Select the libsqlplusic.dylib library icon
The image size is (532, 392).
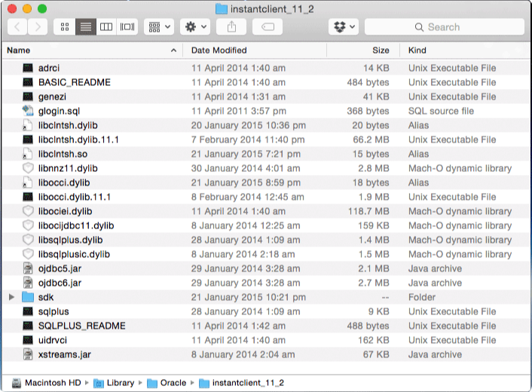28,254
